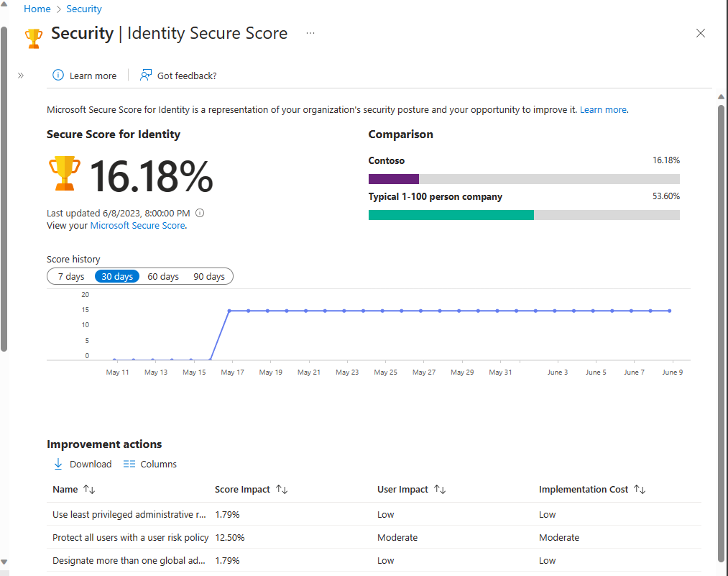Viewport: 728px width, 576px height.
Task: Click the Download icon under Improvement actions
Action: click(58, 464)
